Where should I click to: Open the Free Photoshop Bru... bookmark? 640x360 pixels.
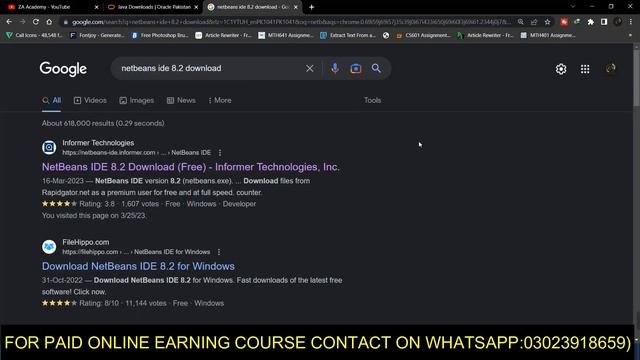[160, 36]
